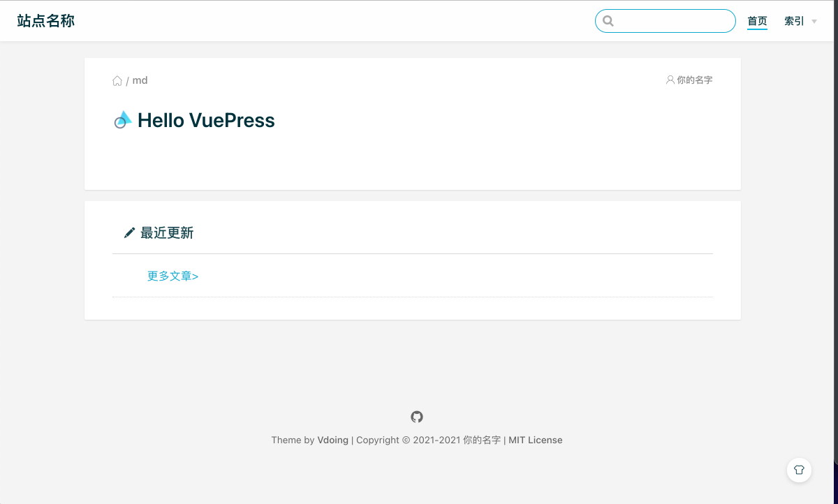The height and width of the screenshot is (504, 838).
Task: Click the 最近更新 section heading
Action: click(167, 233)
